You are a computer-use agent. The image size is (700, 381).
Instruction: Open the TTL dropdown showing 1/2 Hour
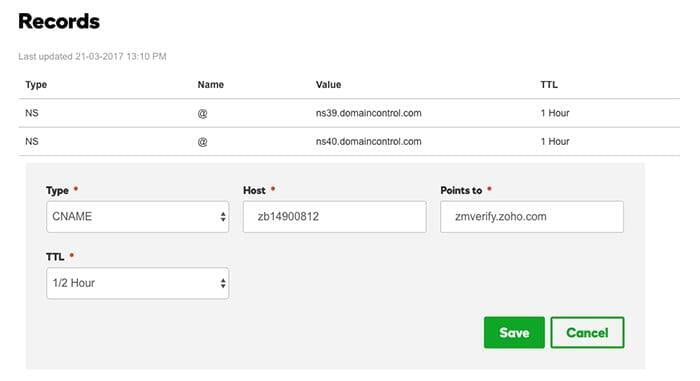click(x=138, y=283)
